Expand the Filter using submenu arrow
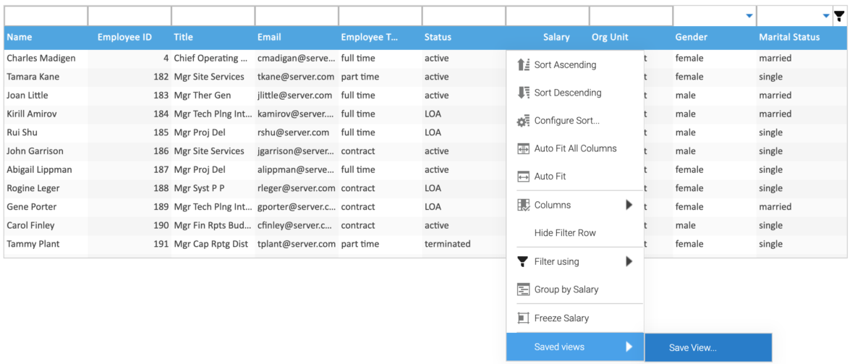 629,261
